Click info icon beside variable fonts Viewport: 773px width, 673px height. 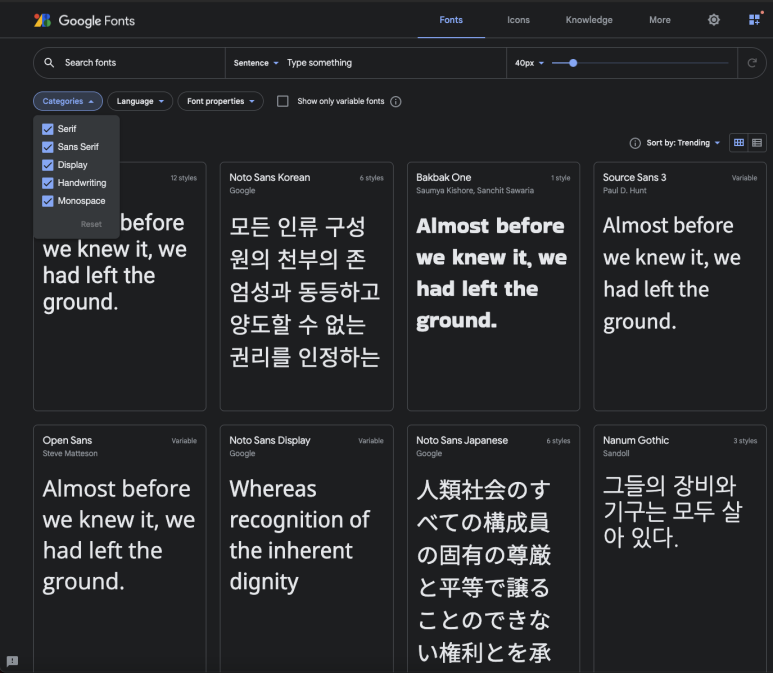pyautogui.click(x=395, y=102)
